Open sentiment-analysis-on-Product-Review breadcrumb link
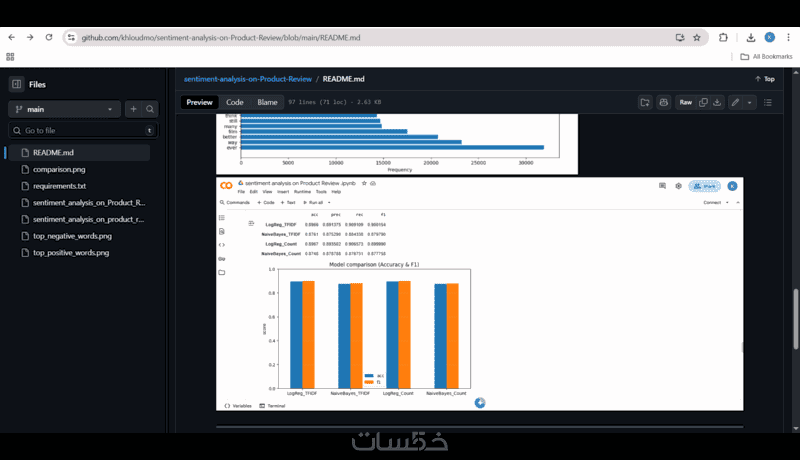 [247, 79]
